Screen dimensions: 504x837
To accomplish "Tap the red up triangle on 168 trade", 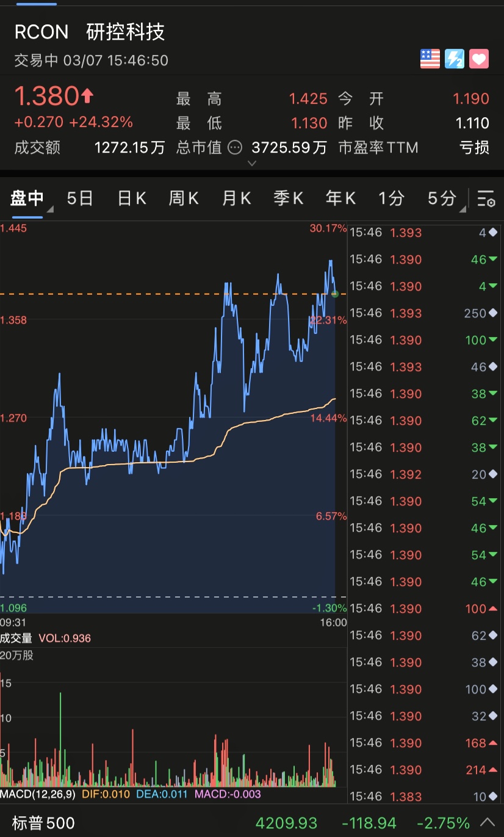I will 492,743.
